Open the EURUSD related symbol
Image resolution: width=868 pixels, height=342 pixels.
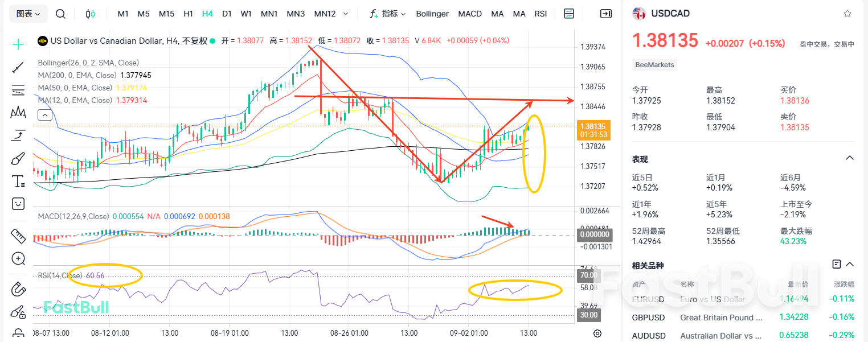tap(649, 299)
